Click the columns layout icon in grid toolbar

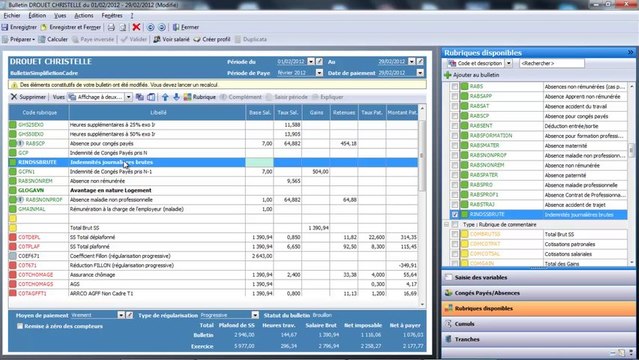151,97
